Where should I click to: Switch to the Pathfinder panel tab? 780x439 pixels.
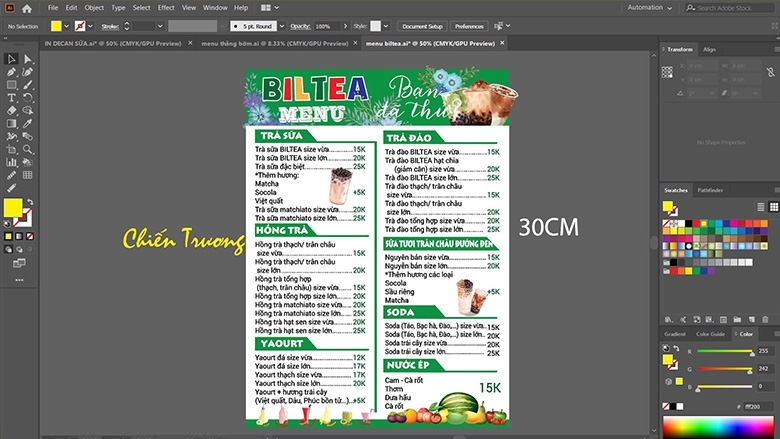710,190
